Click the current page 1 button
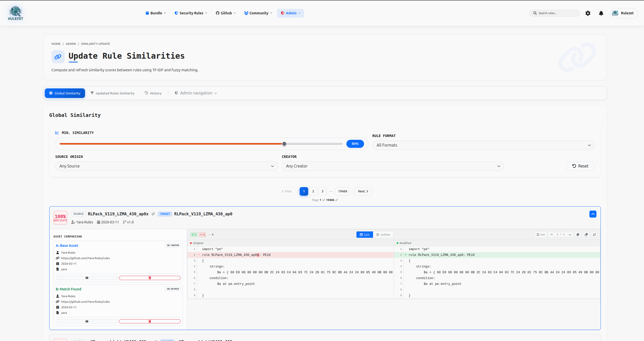The image size is (644, 341). tap(304, 191)
